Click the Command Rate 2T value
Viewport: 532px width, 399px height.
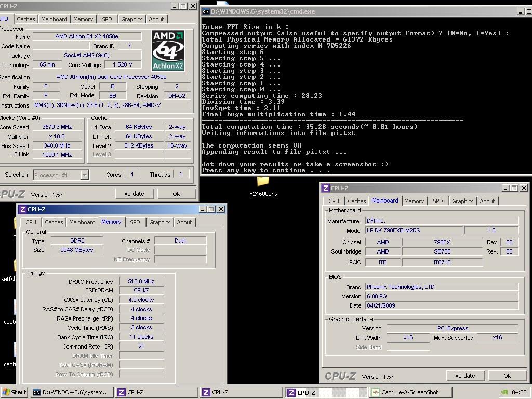[141, 346]
